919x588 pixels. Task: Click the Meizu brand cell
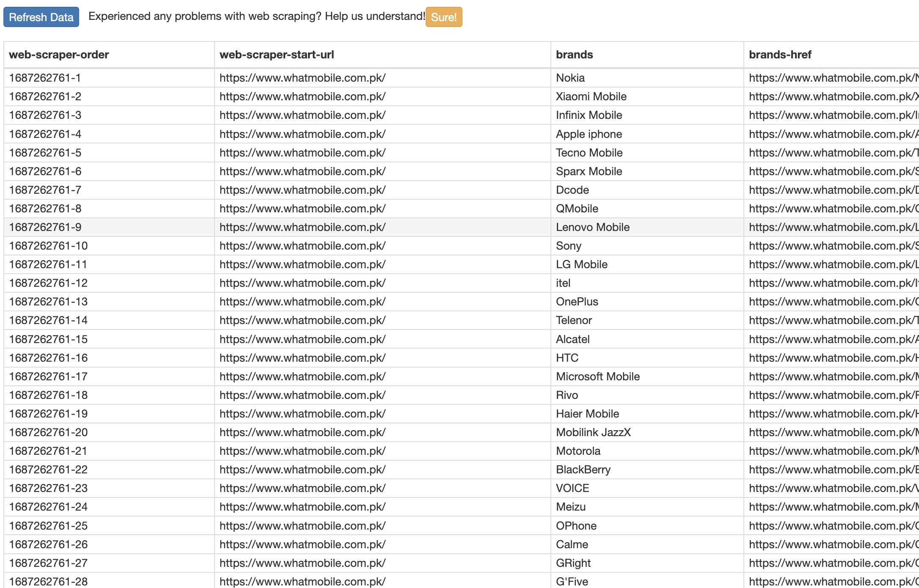tap(647, 507)
